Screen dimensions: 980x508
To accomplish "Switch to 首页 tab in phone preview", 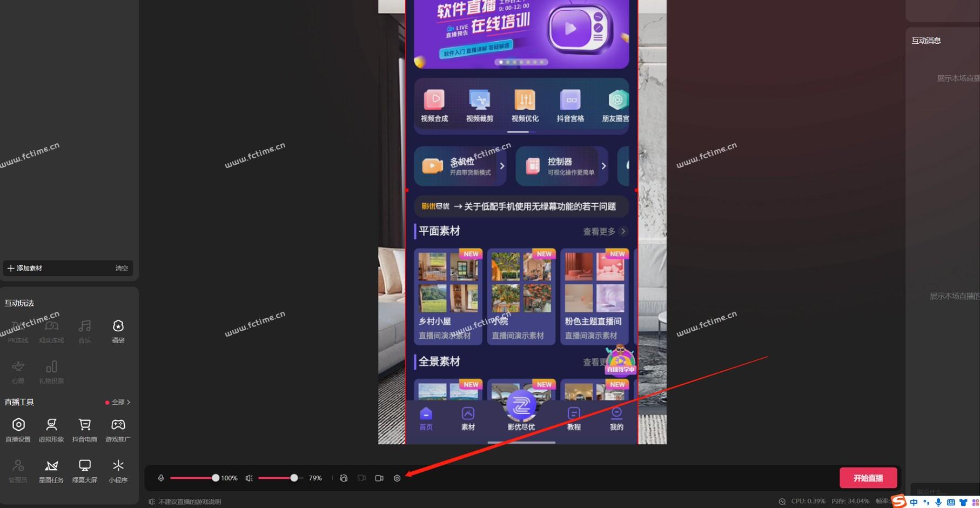I will pos(426,419).
